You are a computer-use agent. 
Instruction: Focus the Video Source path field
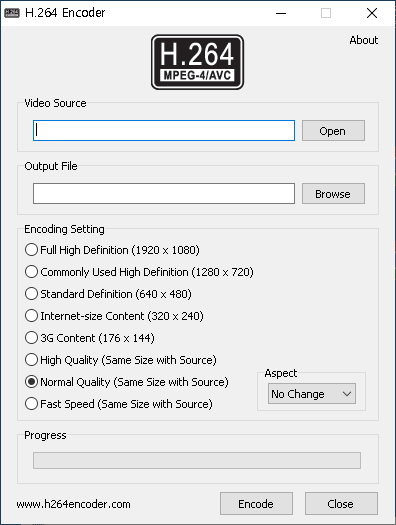pos(164,131)
